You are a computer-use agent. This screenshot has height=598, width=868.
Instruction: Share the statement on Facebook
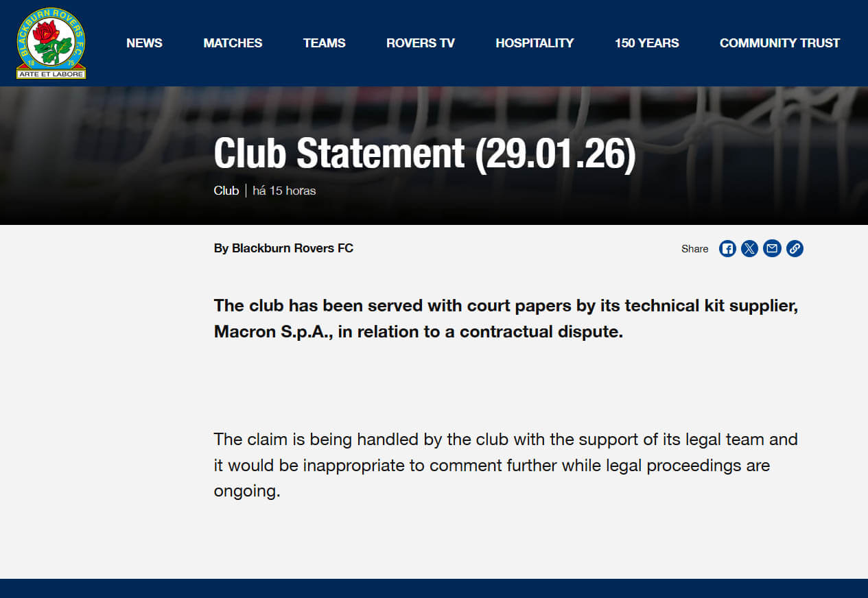pos(727,248)
